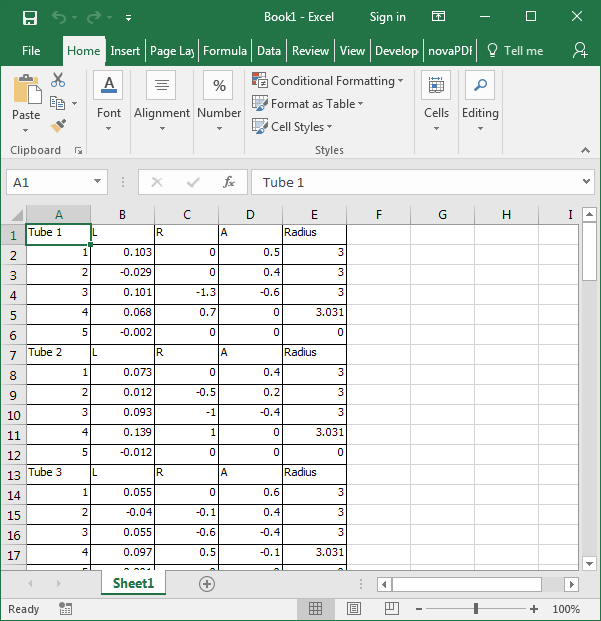The width and height of the screenshot is (601, 621).
Task: Click the macro record status bar icon
Action: point(65,608)
